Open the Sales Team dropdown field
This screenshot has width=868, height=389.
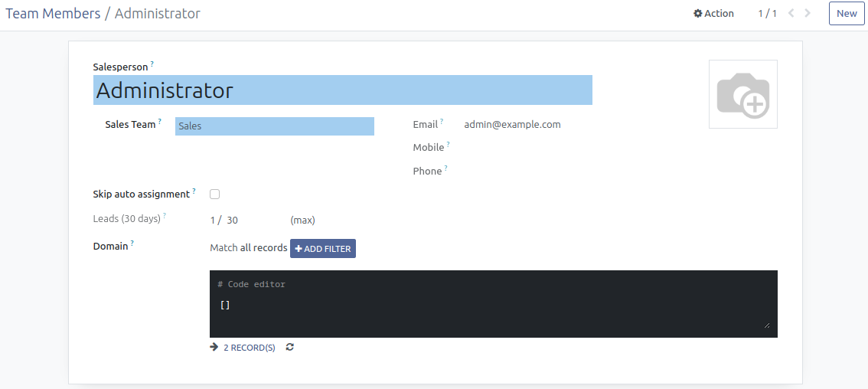pos(274,126)
